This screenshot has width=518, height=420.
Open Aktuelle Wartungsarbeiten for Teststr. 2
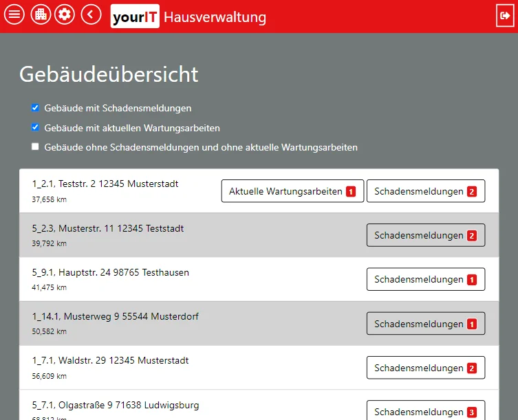(x=292, y=191)
